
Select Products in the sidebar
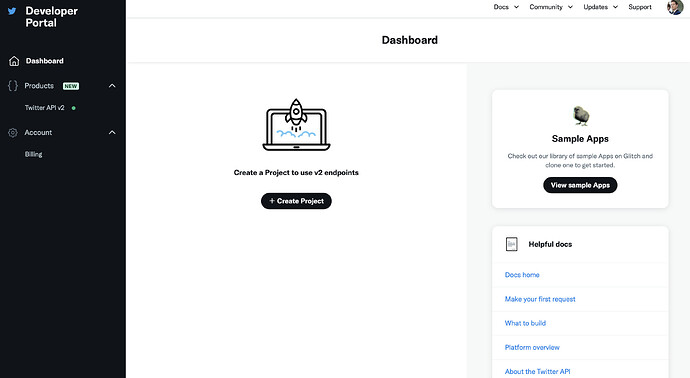39,86
